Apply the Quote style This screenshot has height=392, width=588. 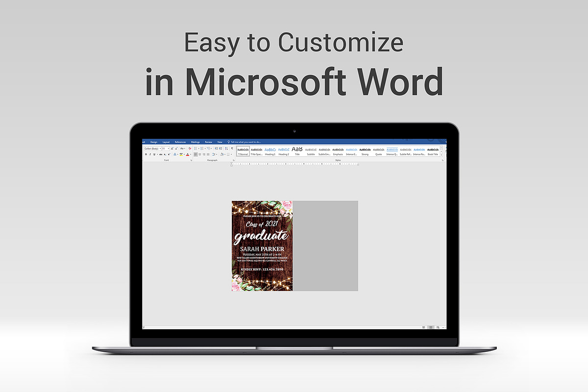pyautogui.click(x=379, y=151)
